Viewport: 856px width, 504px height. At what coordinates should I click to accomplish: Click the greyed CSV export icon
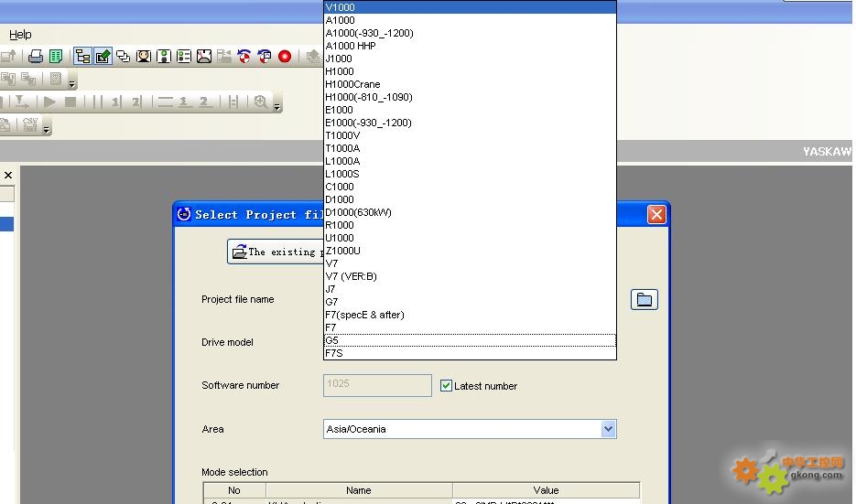pyautogui.click(x=29, y=125)
